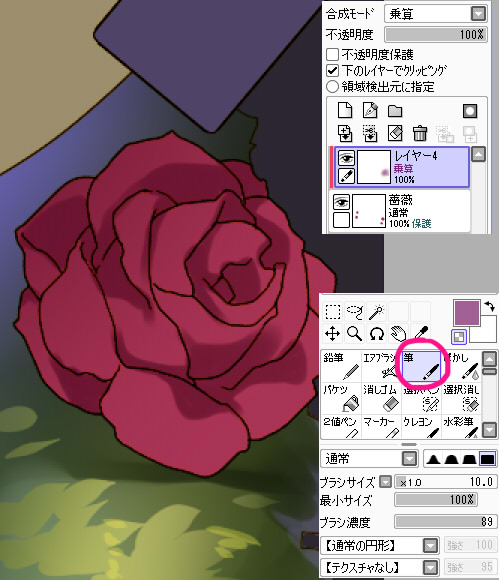The image size is (499, 580).
Task: Enable the 不透明度保護 checkbox
Action: tap(333, 54)
